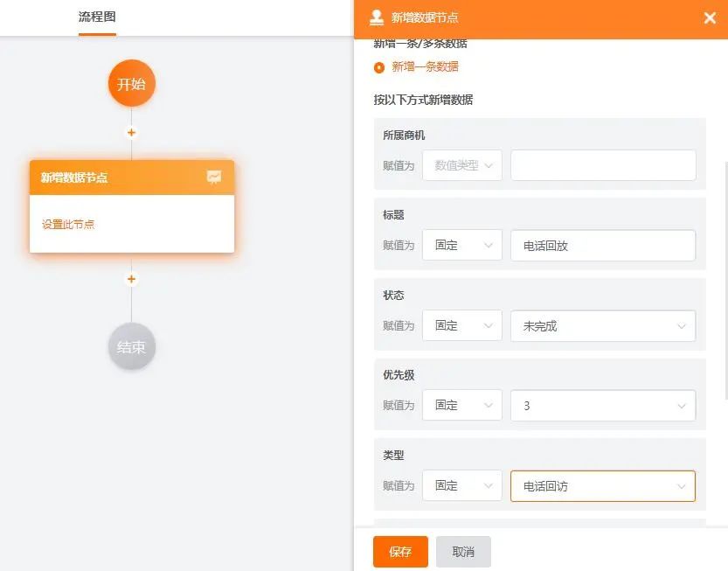Open the 数值类型 dropdown under 所属商机
Screen dimensions: 728x571
coord(462,165)
